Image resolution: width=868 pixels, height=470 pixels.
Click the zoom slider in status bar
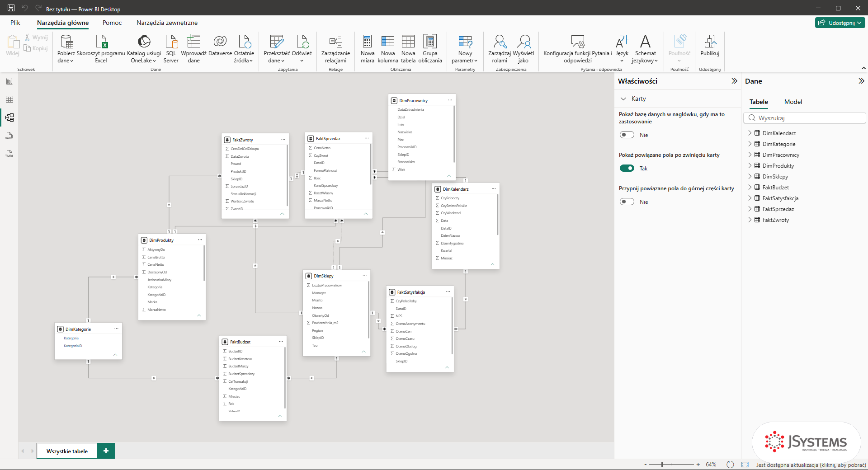[x=671, y=464]
